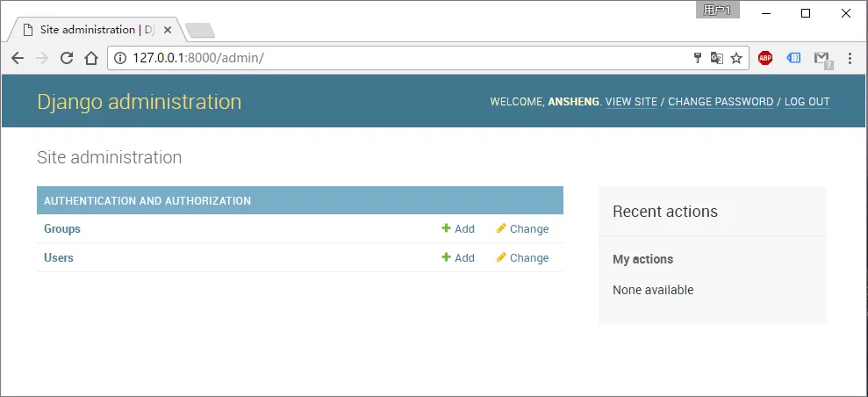Open the Chrome three-dot menu
This screenshot has width=868, height=397.
[850, 58]
